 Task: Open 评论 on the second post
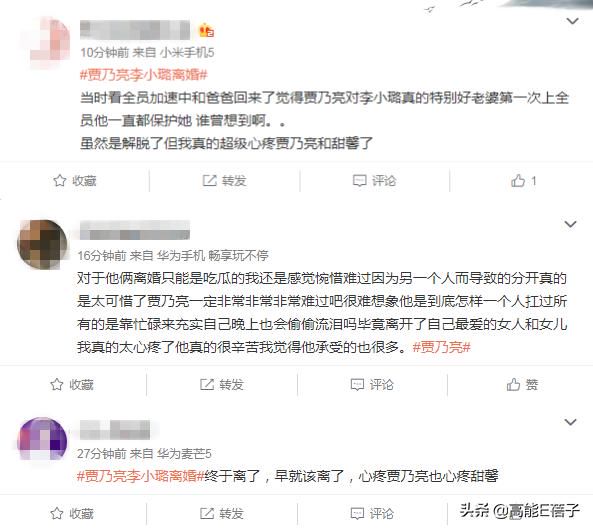click(x=372, y=385)
